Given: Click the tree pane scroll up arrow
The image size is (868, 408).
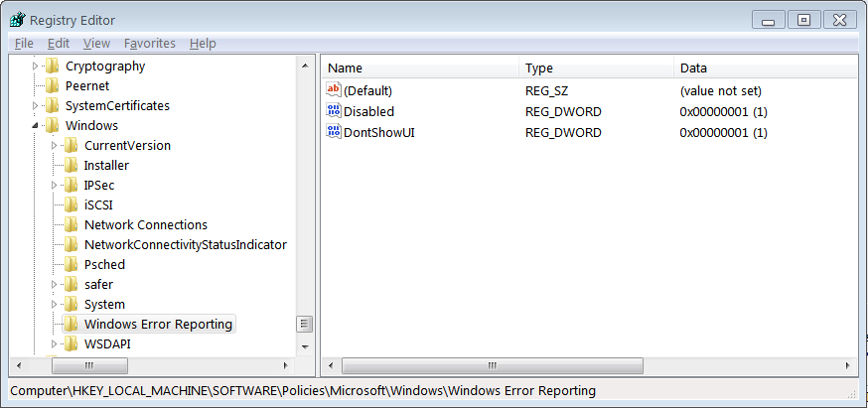Looking at the screenshot, I should [305, 66].
